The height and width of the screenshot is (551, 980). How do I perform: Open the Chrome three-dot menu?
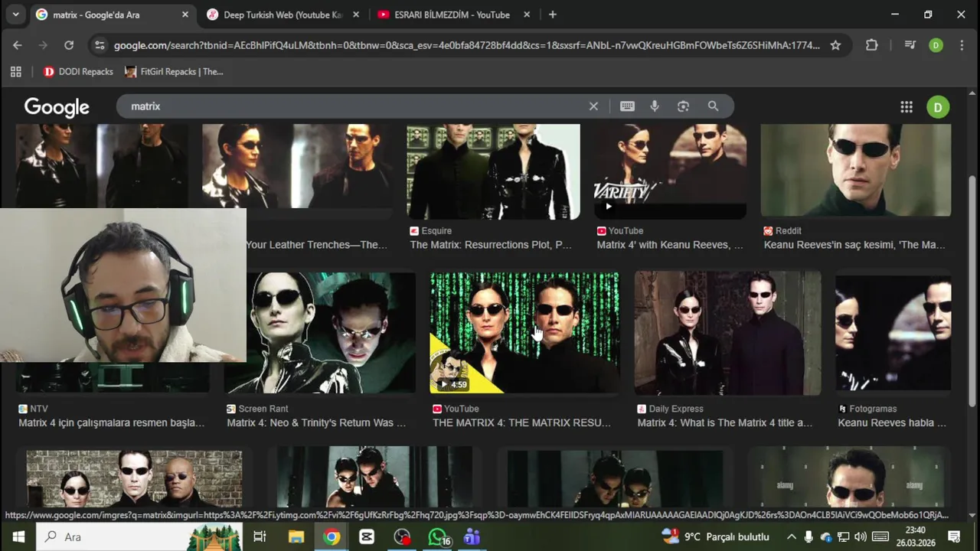coord(962,45)
